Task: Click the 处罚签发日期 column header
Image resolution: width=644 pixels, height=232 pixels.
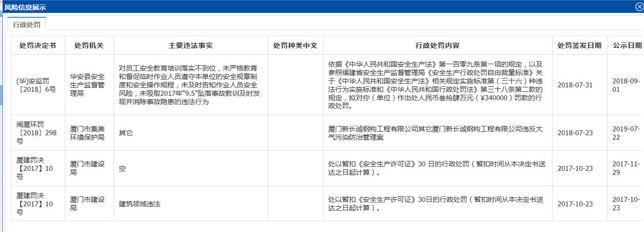Action: pos(579,45)
